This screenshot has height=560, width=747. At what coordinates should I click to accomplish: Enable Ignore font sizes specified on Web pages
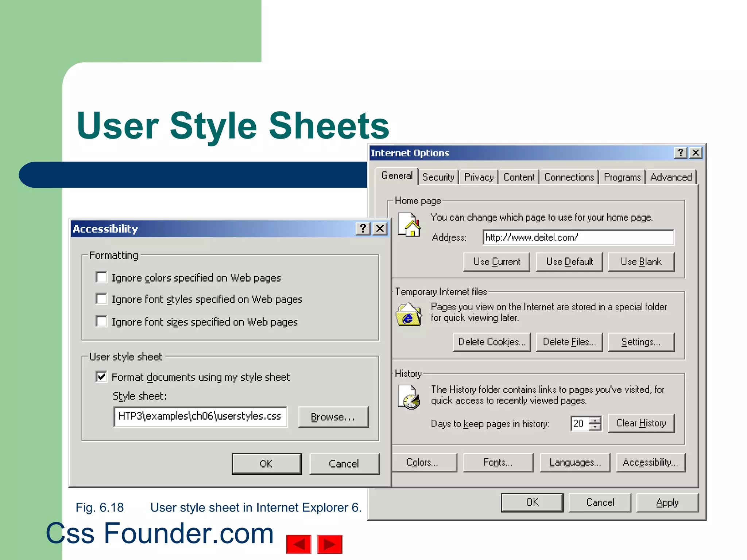(101, 322)
